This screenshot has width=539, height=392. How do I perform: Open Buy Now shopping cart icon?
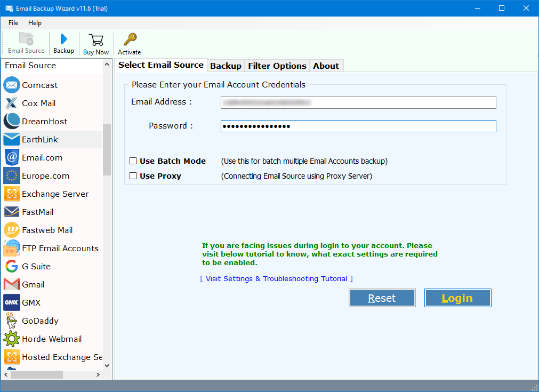pos(96,40)
